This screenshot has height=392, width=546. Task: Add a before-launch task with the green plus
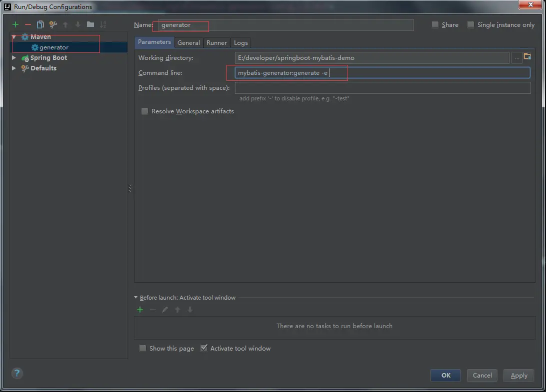point(140,310)
